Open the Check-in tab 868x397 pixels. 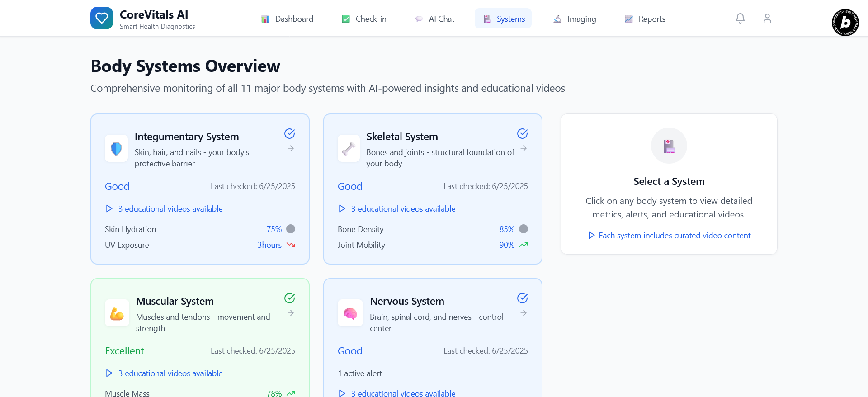[364, 19]
